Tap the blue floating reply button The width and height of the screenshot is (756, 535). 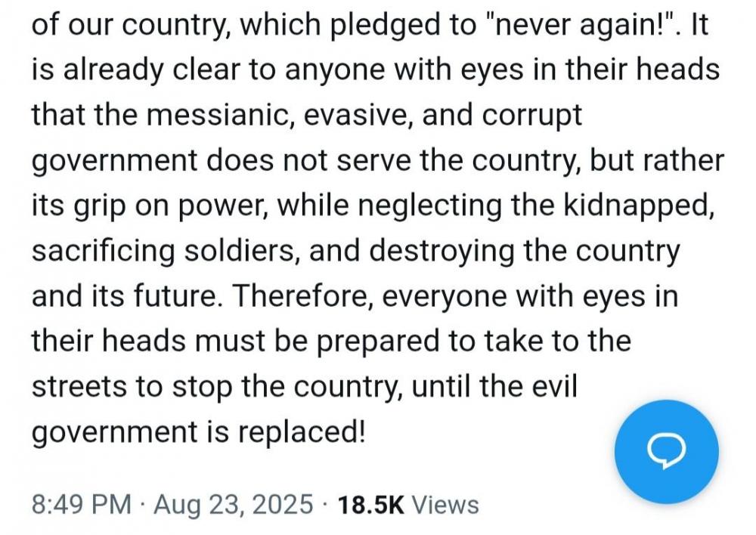[x=666, y=452]
